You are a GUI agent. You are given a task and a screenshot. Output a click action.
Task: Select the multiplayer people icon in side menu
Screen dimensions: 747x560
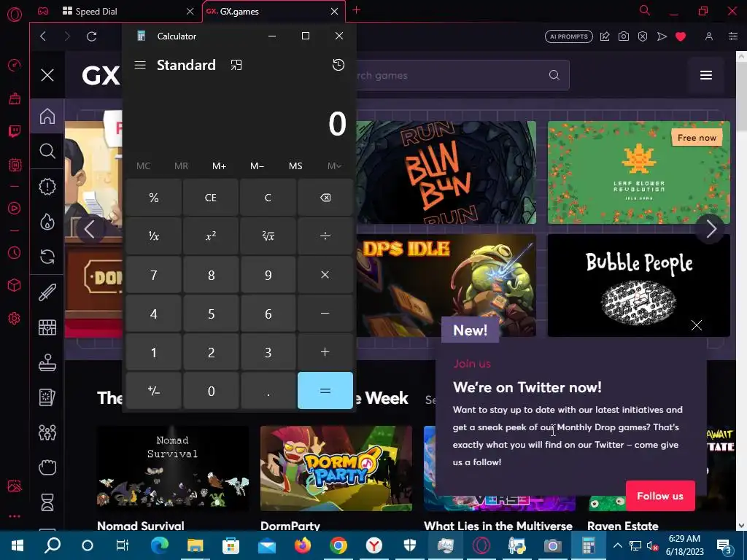(x=47, y=432)
